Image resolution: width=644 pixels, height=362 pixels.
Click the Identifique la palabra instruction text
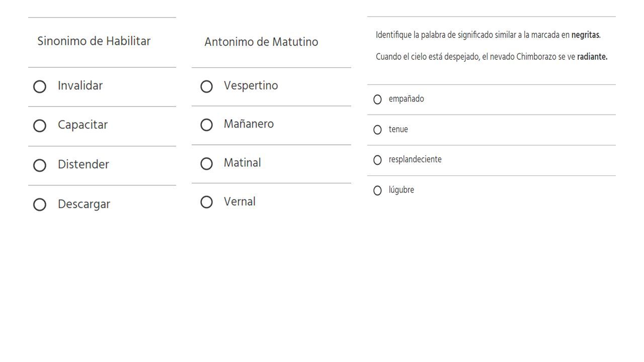(488, 35)
